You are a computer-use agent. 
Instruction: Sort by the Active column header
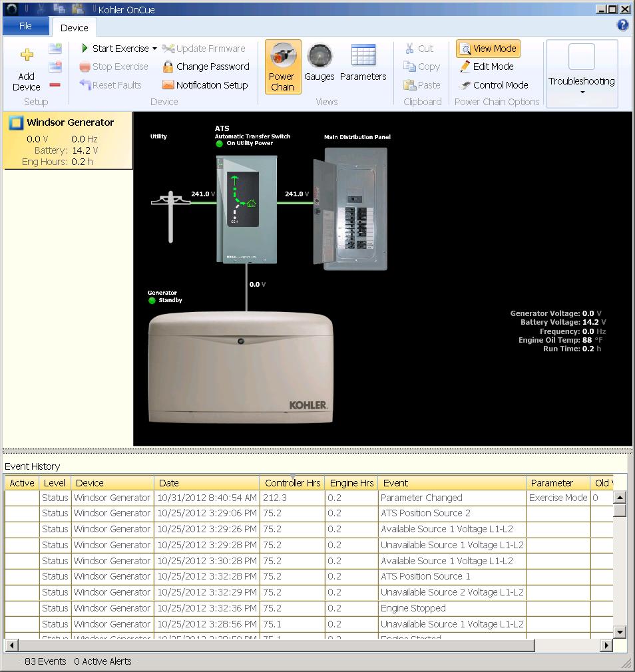(x=22, y=483)
